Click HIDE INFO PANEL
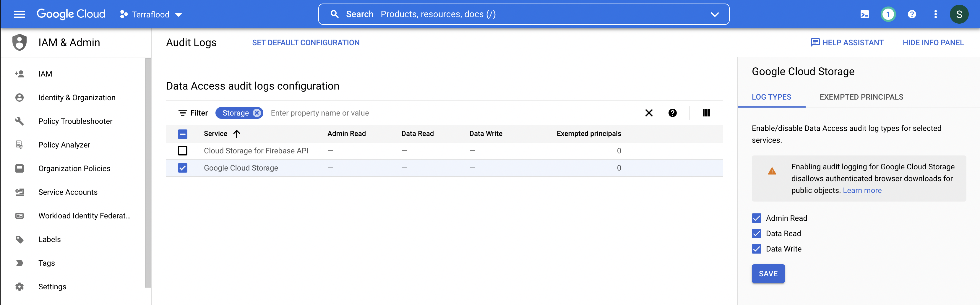 (x=933, y=43)
